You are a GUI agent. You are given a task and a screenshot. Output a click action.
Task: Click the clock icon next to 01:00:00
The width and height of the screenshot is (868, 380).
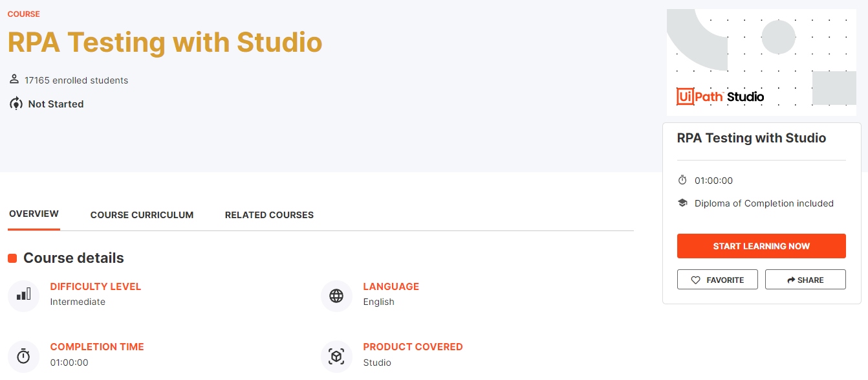pyautogui.click(x=683, y=180)
